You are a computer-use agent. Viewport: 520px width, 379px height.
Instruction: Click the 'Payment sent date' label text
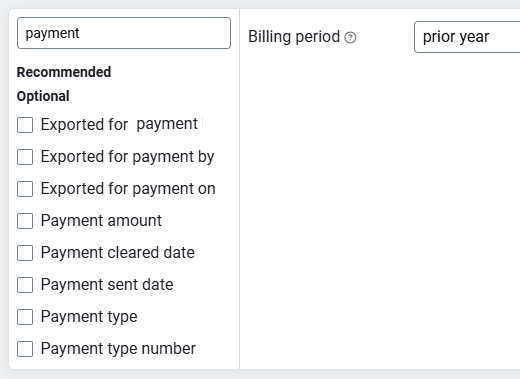click(x=107, y=285)
